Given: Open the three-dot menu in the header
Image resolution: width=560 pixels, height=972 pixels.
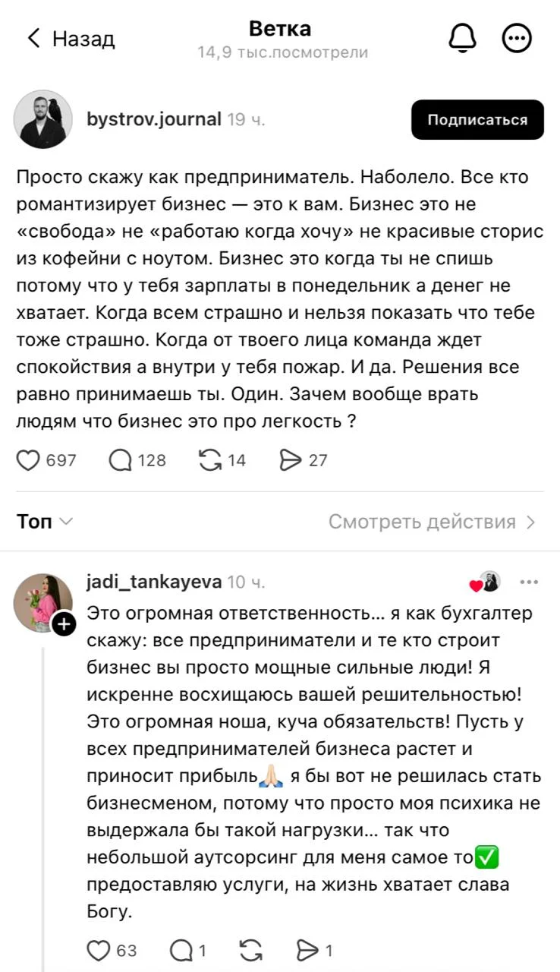Looking at the screenshot, I should tap(518, 38).
